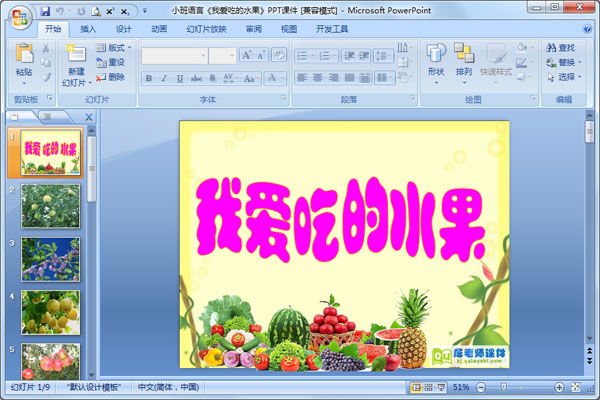Open print preview from quick access toolbar
The image size is (600, 400).
point(96,11)
